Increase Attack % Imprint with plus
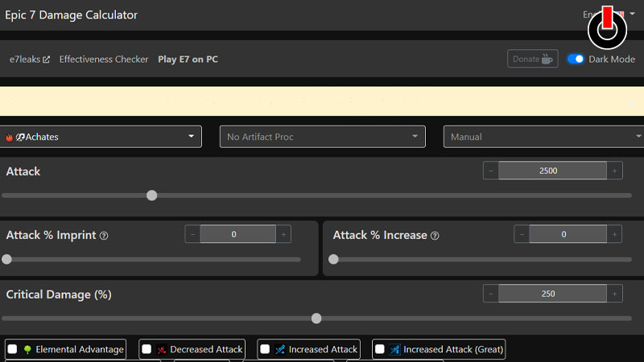Image resolution: width=644 pixels, height=362 pixels. 283,234
